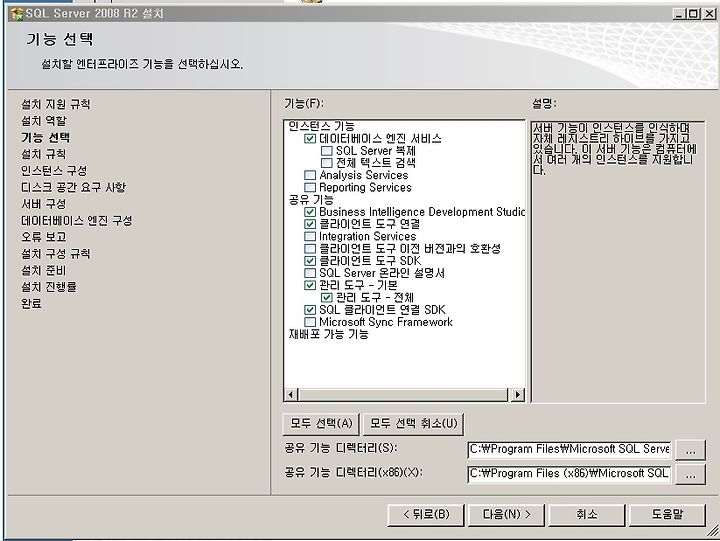This screenshot has width=720, height=541.
Task: Click 기능 선택 step in sidebar
Action: pyautogui.click(x=45, y=137)
